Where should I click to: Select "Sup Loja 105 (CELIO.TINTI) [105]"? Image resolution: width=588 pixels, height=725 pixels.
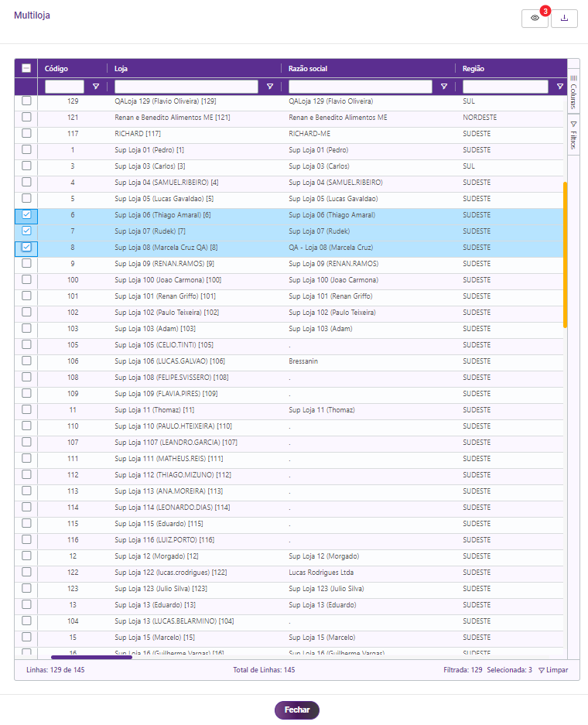(164, 345)
